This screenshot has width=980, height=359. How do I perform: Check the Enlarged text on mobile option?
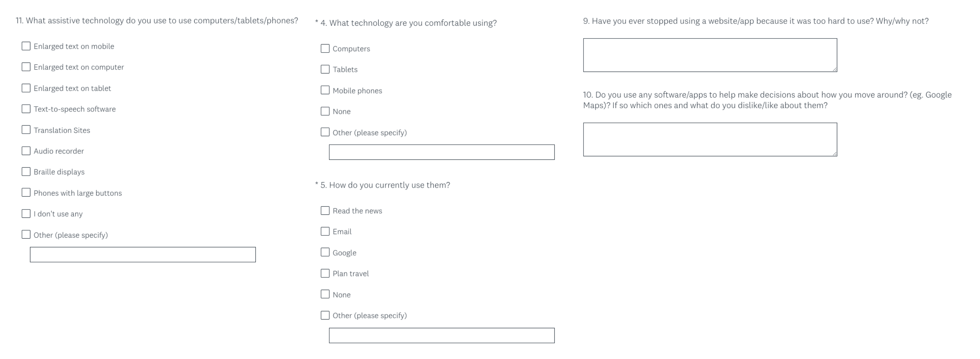click(x=26, y=46)
